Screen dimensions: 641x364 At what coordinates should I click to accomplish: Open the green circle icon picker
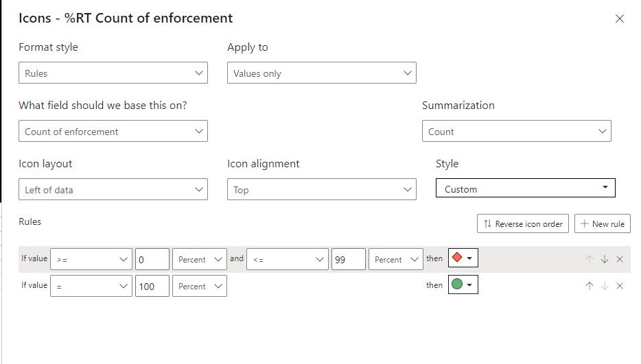point(463,284)
